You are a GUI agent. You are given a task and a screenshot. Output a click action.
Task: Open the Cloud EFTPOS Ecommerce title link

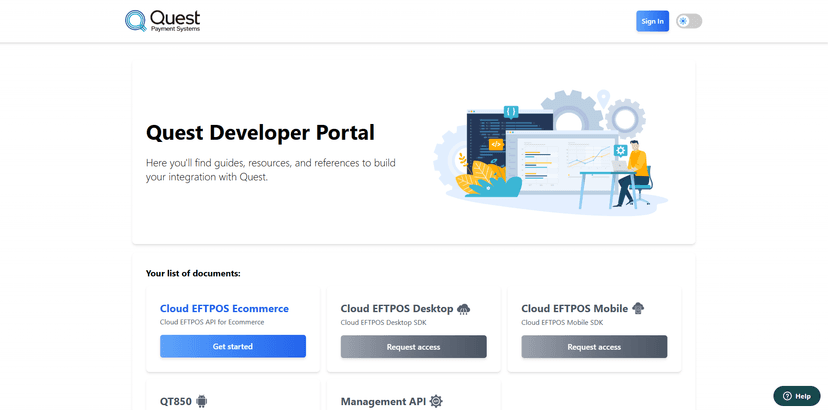click(224, 309)
